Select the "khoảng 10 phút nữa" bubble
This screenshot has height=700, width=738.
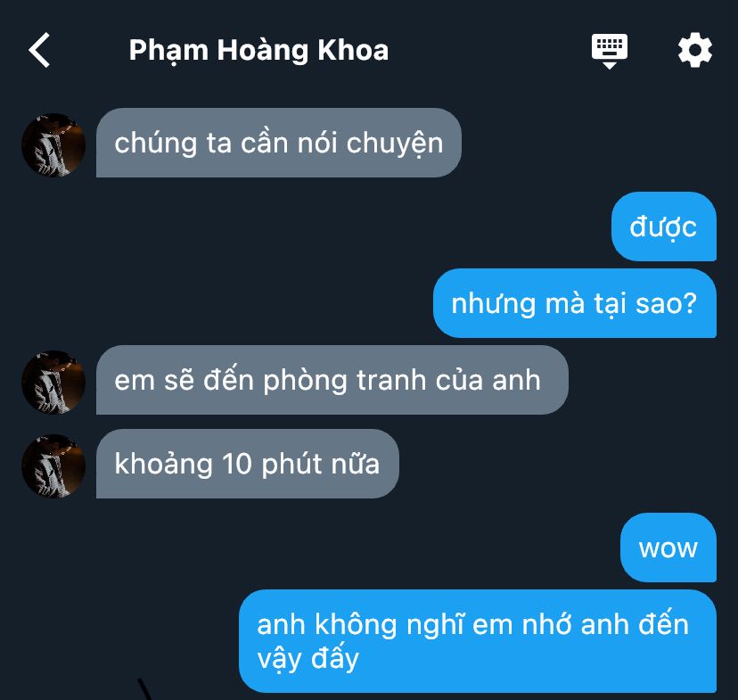(x=248, y=464)
